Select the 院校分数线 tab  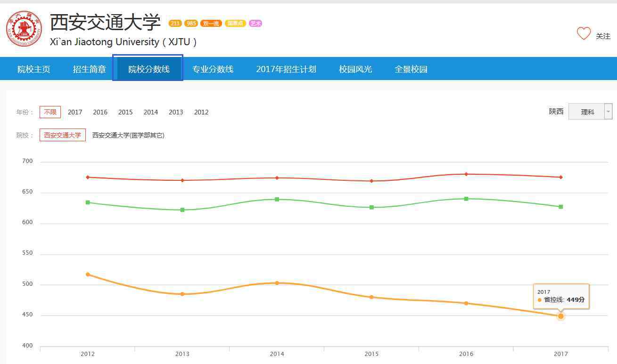[149, 69]
